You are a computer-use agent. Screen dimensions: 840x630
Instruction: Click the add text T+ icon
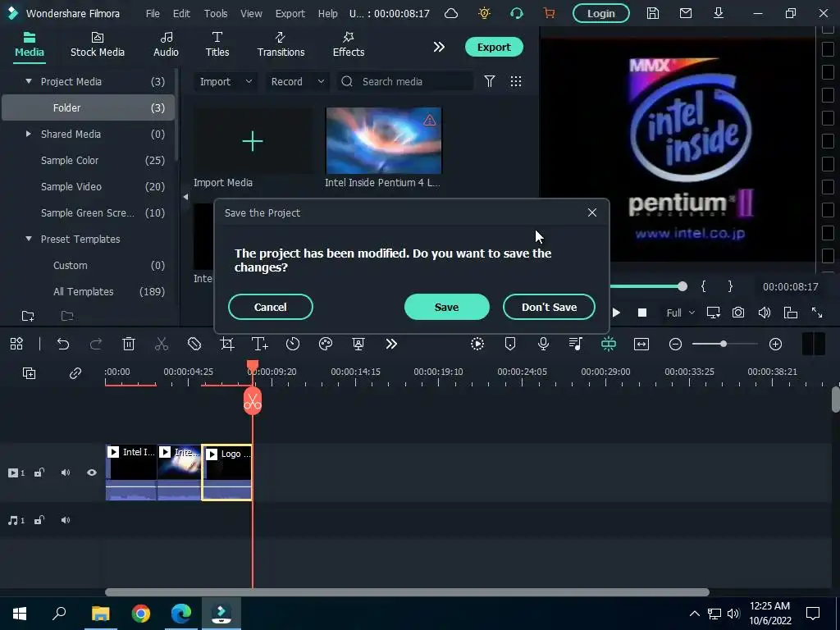click(260, 344)
